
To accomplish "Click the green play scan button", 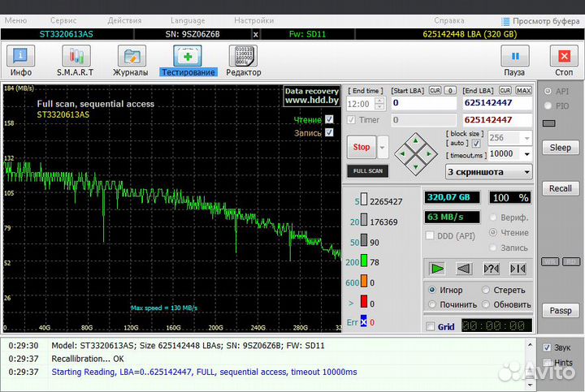I will [x=438, y=269].
